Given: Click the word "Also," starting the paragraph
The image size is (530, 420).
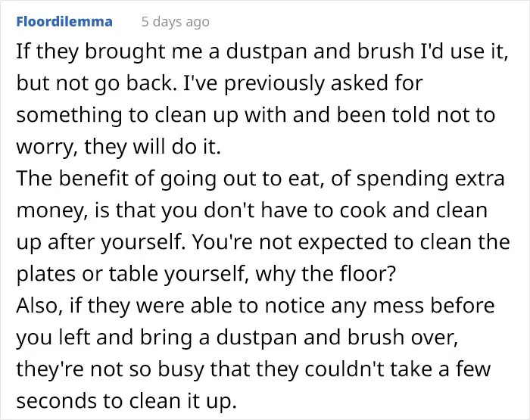Looking at the screenshot, I should pyautogui.click(x=39, y=306).
